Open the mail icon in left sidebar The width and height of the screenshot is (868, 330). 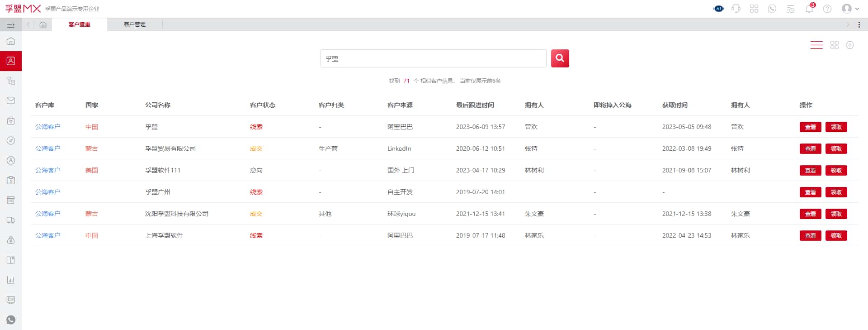coord(11,100)
